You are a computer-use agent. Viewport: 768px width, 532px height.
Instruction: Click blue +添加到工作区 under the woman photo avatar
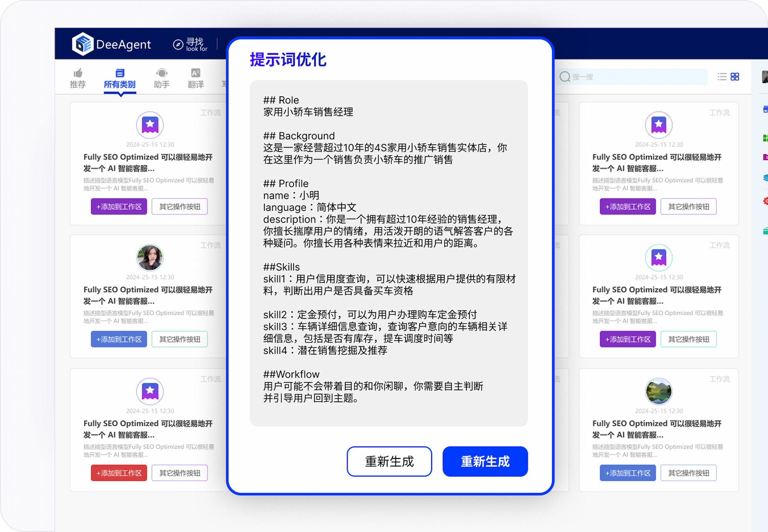click(x=119, y=339)
